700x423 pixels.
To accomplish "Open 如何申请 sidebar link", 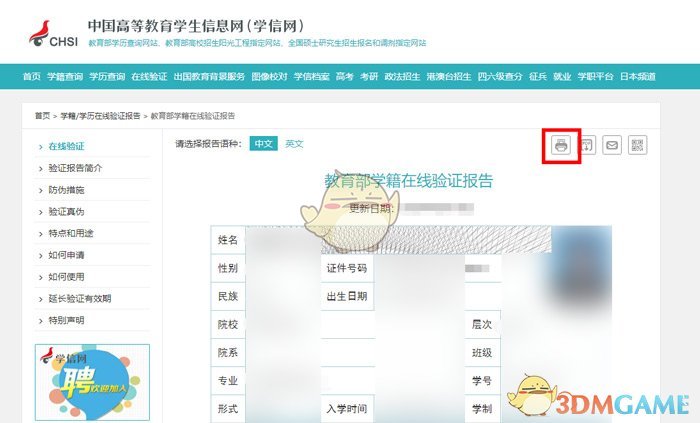I will click(67, 255).
